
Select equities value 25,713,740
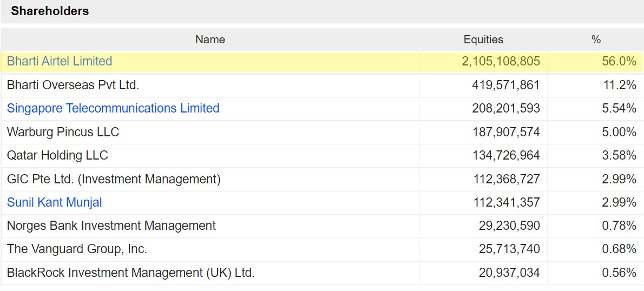coord(509,249)
